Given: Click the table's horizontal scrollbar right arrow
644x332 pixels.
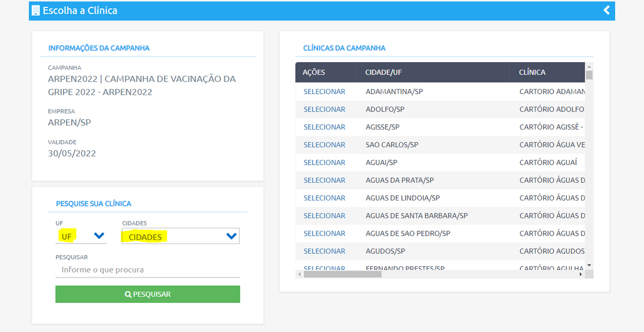Looking at the screenshot, I should (x=581, y=274).
